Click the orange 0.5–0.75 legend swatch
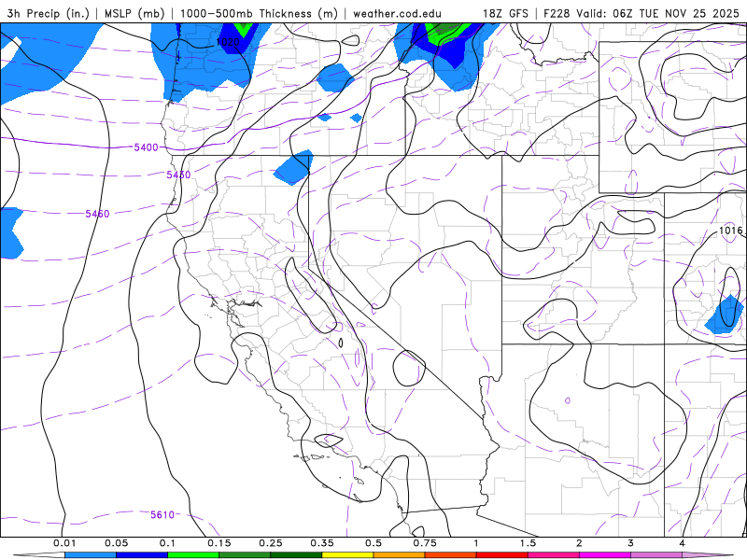747x560 pixels. [x=400, y=555]
